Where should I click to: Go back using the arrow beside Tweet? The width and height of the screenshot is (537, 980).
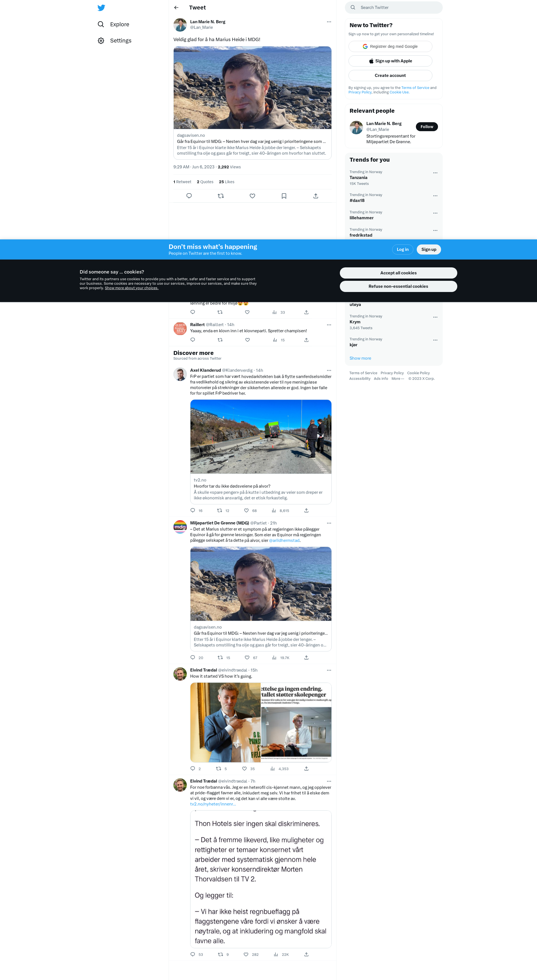tap(176, 8)
